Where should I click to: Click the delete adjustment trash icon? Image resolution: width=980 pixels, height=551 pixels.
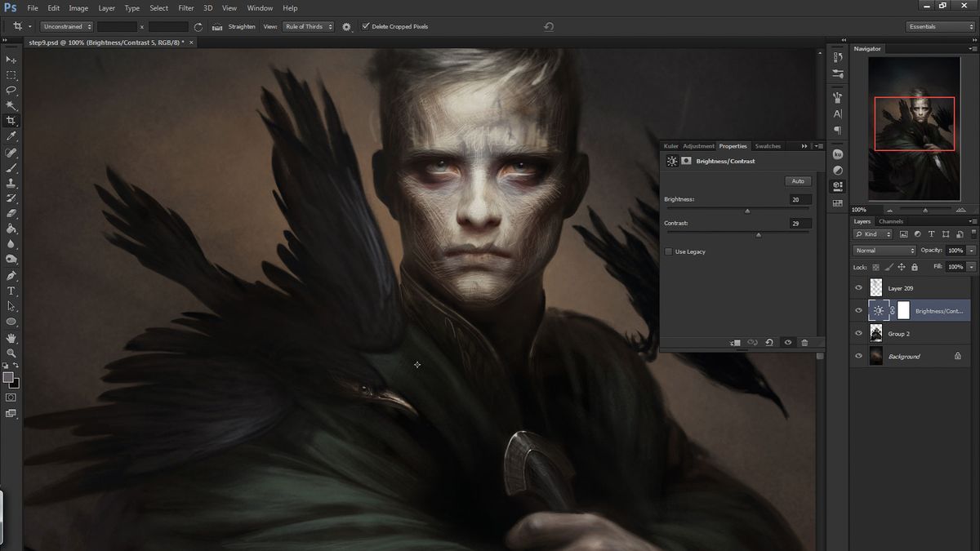pos(804,343)
